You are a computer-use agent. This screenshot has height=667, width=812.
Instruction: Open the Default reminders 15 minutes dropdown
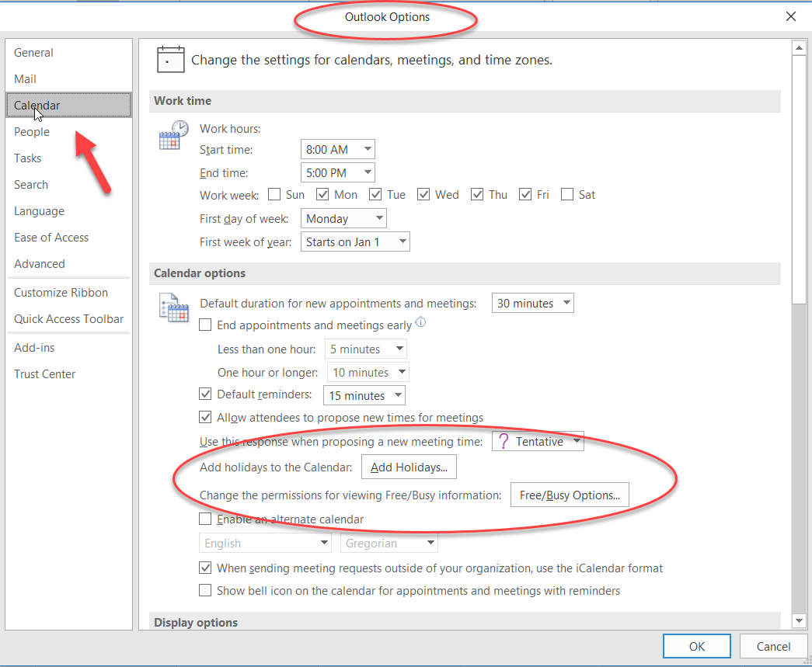(364, 395)
